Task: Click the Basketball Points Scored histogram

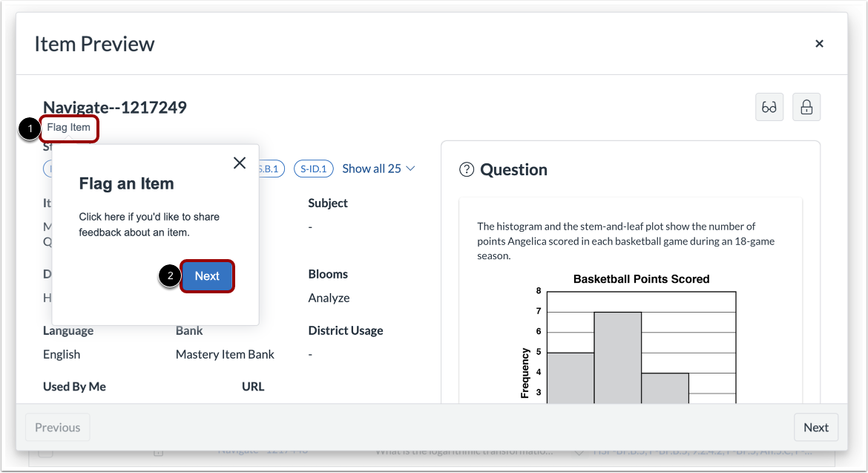Action: click(x=641, y=342)
